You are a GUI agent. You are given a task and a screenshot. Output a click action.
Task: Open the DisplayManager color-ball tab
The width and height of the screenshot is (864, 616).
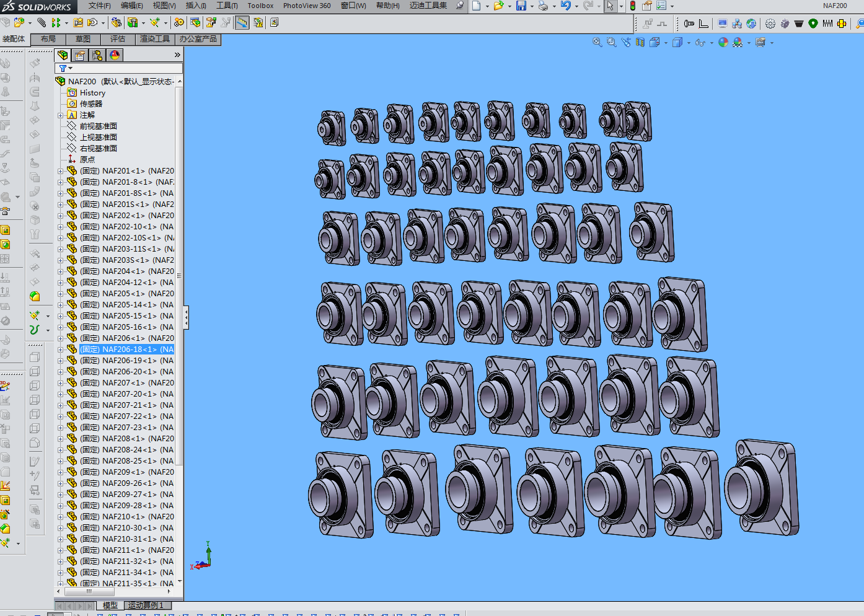pos(115,55)
